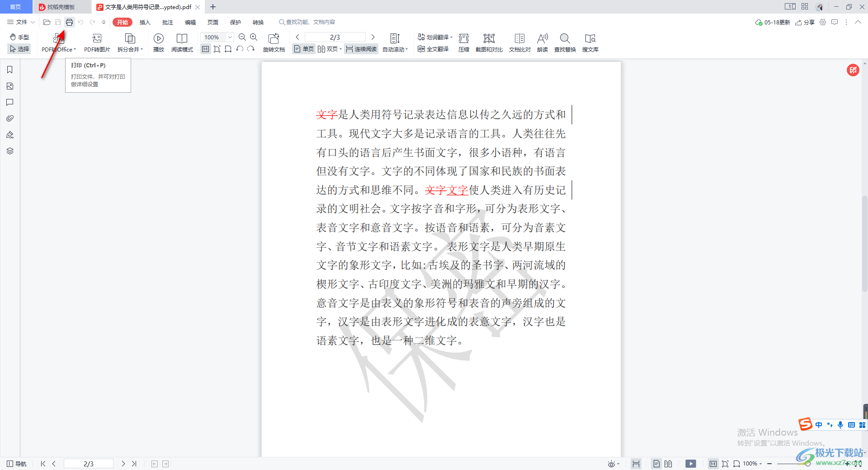Click Full text translate (全文翻译)
868x470 pixels.
pos(433,49)
